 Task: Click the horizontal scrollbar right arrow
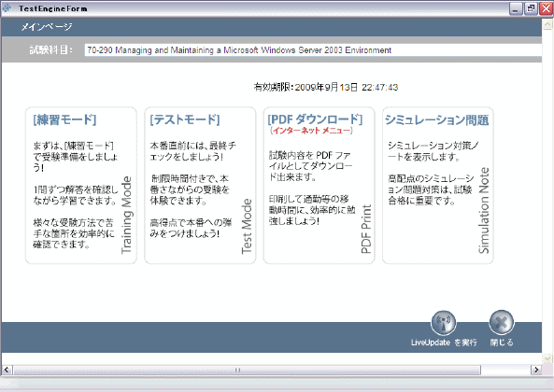click(x=536, y=370)
